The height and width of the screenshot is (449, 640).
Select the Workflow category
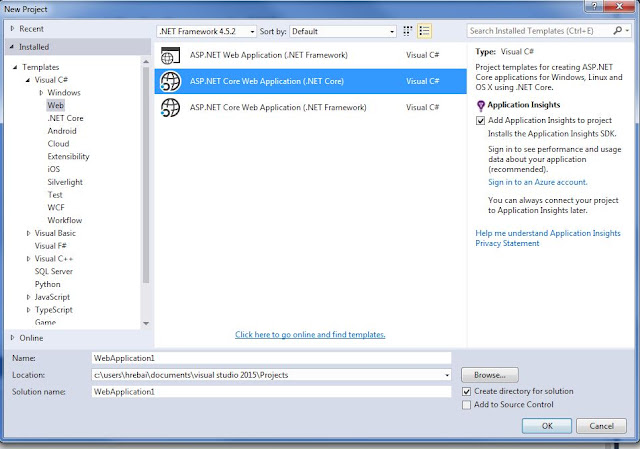click(64, 220)
